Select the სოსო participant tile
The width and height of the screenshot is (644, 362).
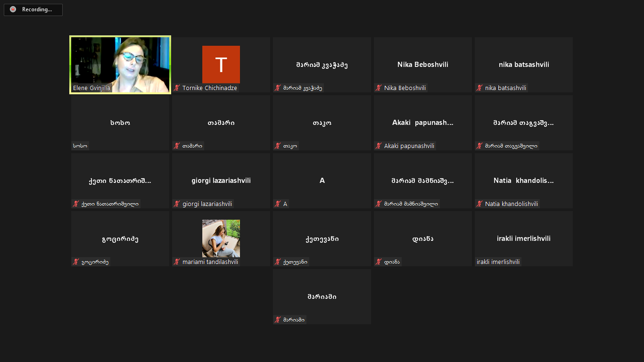pos(120,123)
